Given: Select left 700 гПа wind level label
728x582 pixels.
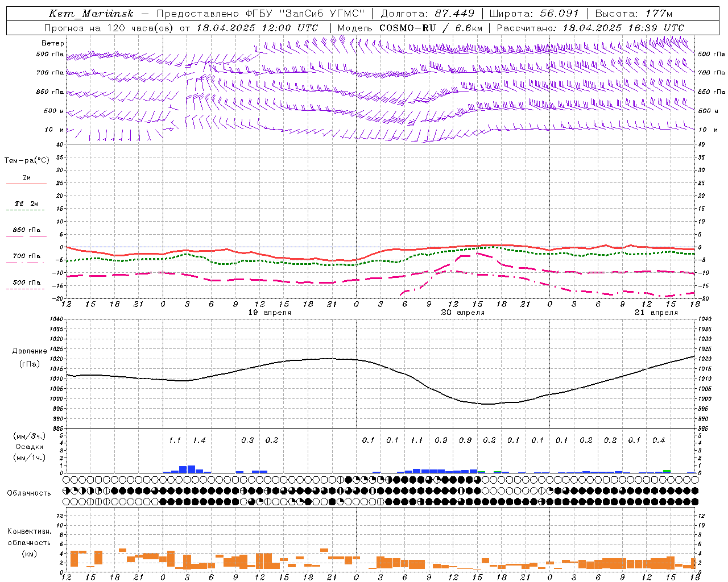Looking at the screenshot, I should tap(50, 73).
